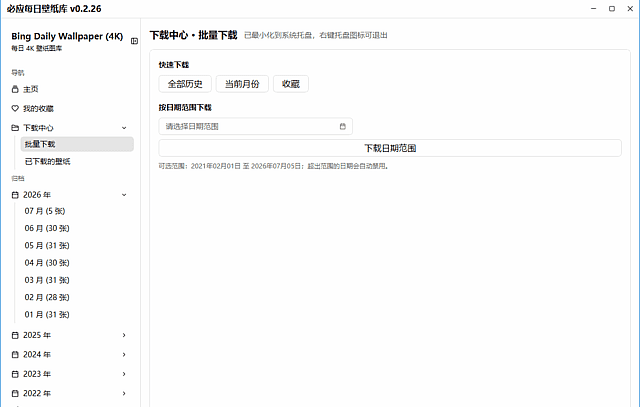This screenshot has height=407, width=640.
Task: Open the 07 月 (5 张) archive
Action: coord(77,211)
